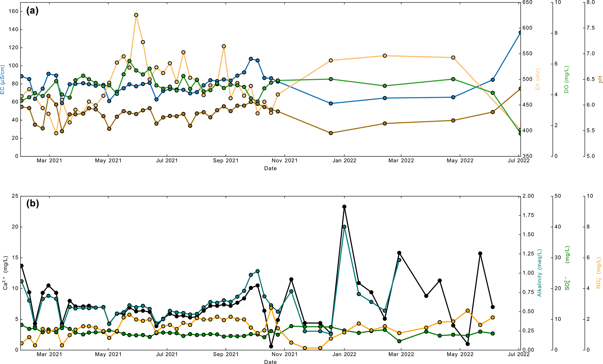This screenshot has height=364, width=603.
Task: Select the Eh (mV) axis title
Action: (x=537, y=79)
